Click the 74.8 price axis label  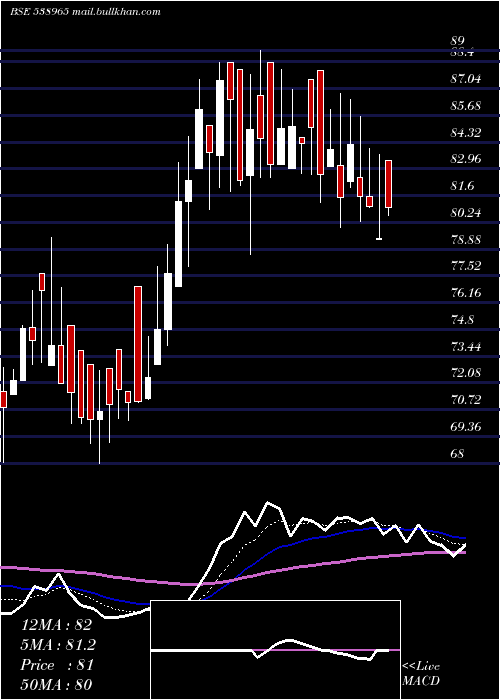[x=462, y=320]
